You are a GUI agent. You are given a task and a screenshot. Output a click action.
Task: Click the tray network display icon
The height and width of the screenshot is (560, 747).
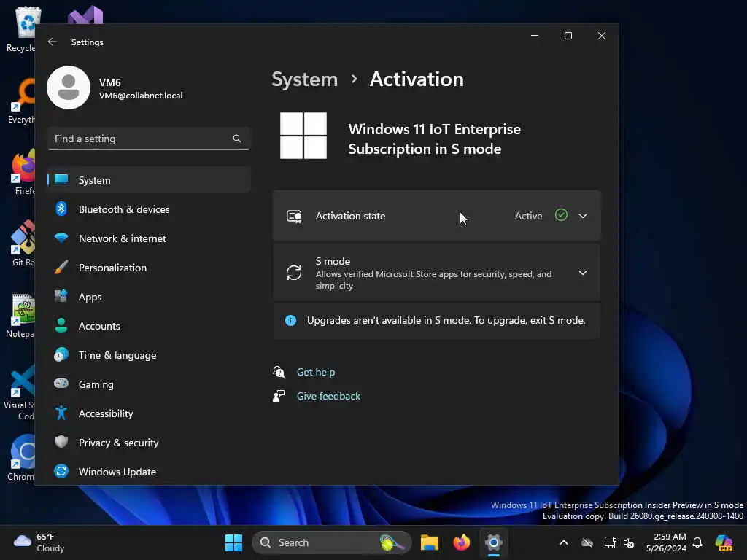[610, 542]
